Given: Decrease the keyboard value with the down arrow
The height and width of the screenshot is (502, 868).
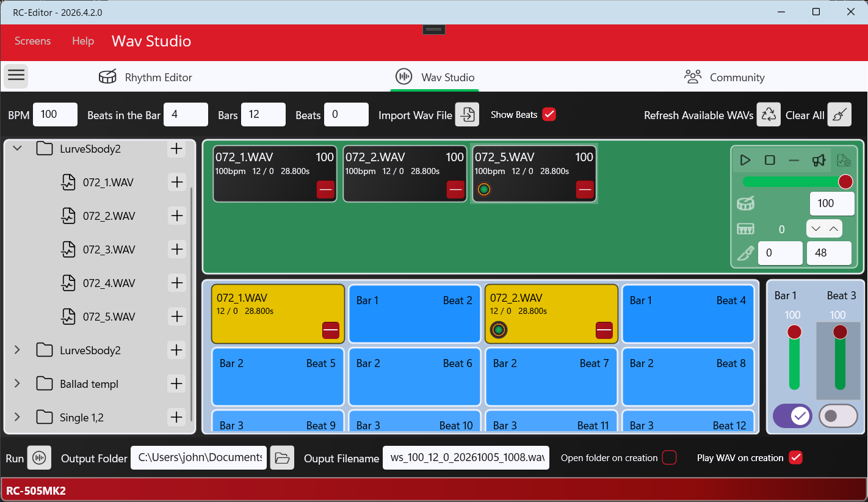Looking at the screenshot, I should pyautogui.click(x=816, y=229).
